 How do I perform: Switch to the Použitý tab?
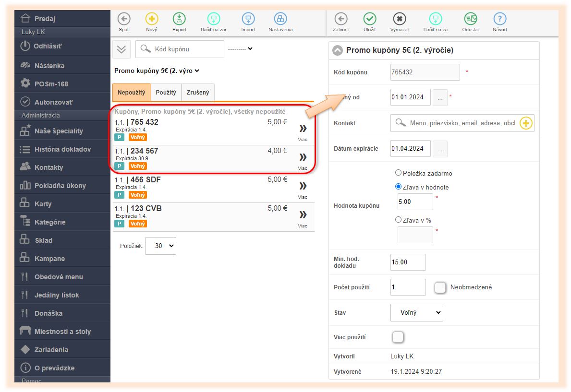166,93
